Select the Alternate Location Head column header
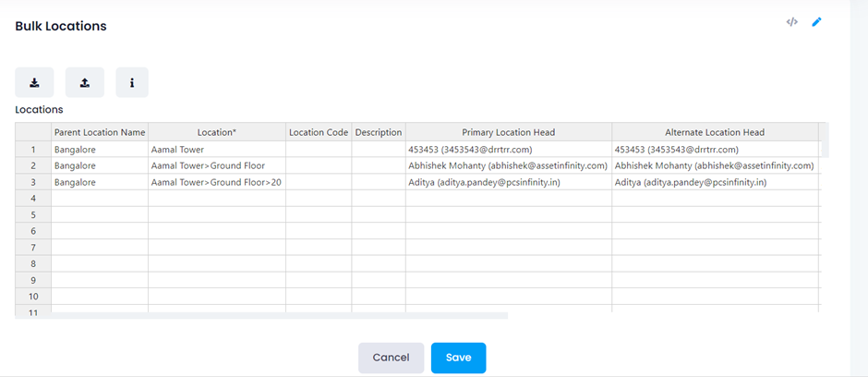 click(x=715, y=132)
